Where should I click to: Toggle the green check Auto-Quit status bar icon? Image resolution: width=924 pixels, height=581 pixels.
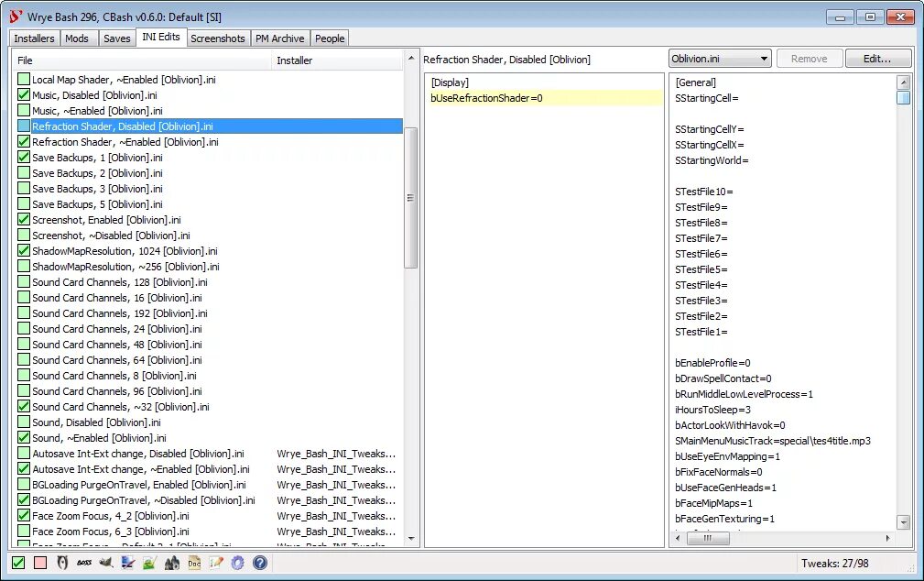pos(18,563)
